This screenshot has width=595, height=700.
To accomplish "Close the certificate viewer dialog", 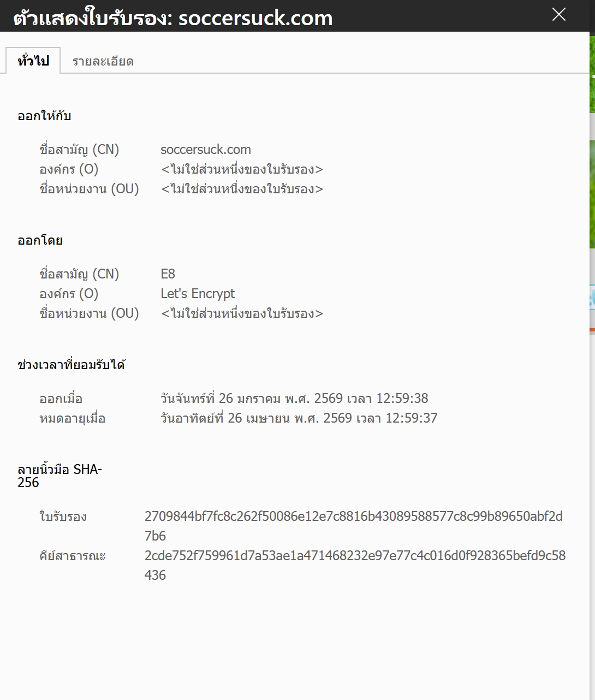I will point(558,15).
